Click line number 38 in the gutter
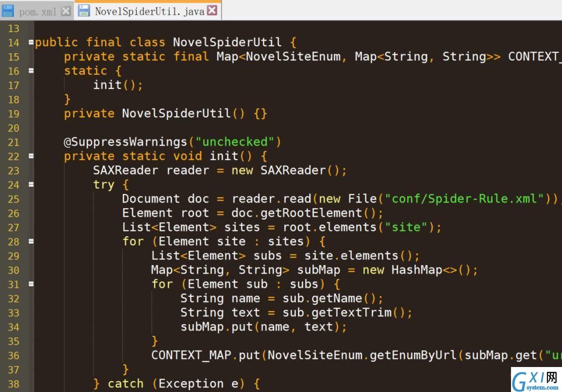 click(14, 384)
